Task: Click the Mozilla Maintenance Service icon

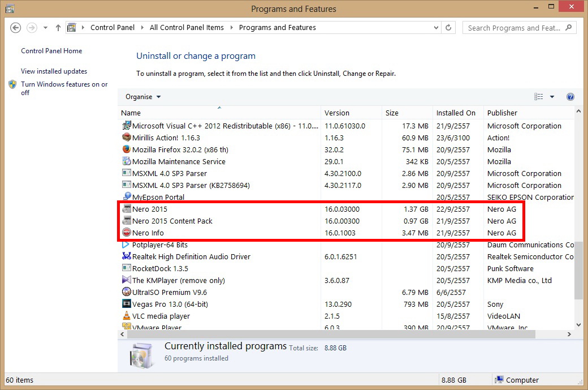Action: [127, 161]
